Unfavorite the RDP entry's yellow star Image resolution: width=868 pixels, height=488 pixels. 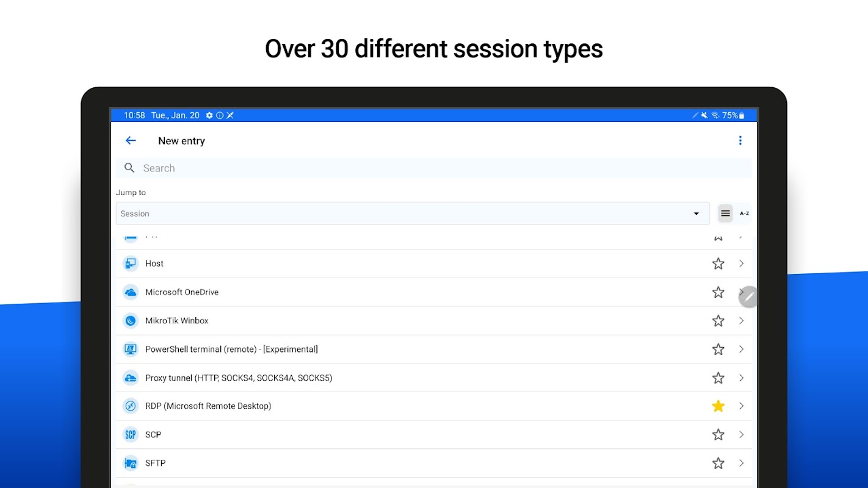point(718,406)
